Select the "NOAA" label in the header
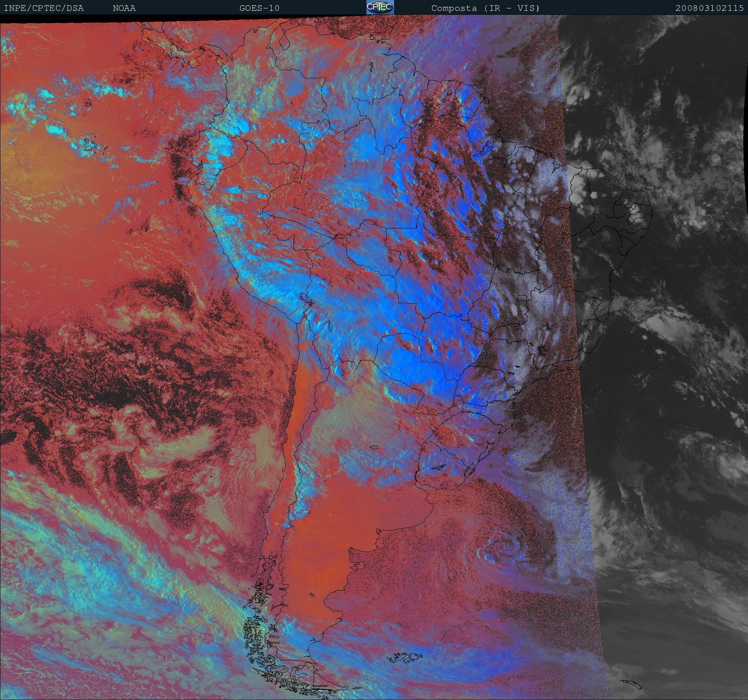 [x=124, y=8]
